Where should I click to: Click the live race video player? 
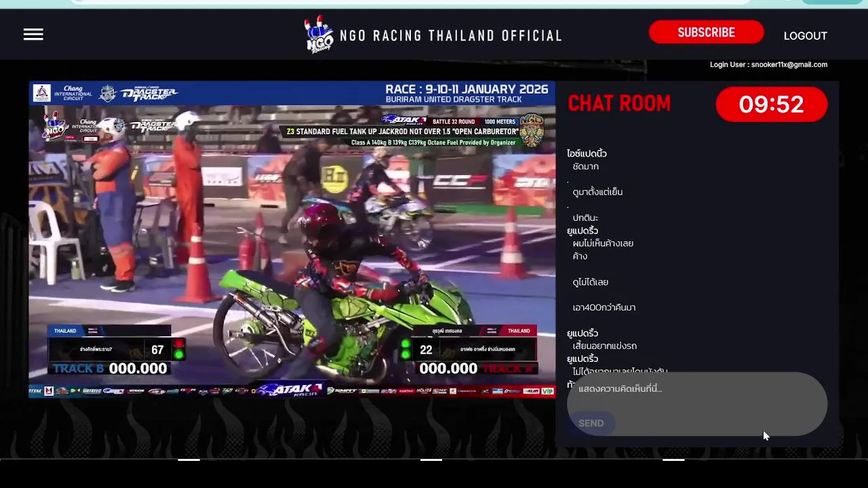(x=292, y=239)
